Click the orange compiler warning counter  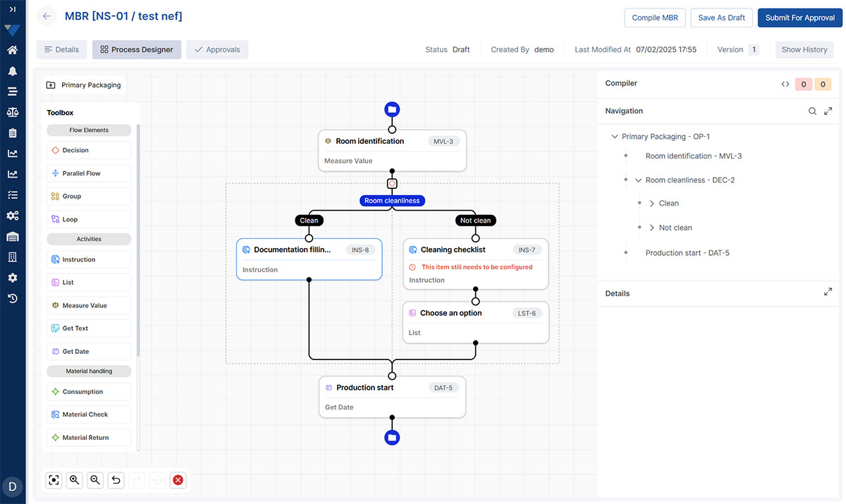coord(823,84)
